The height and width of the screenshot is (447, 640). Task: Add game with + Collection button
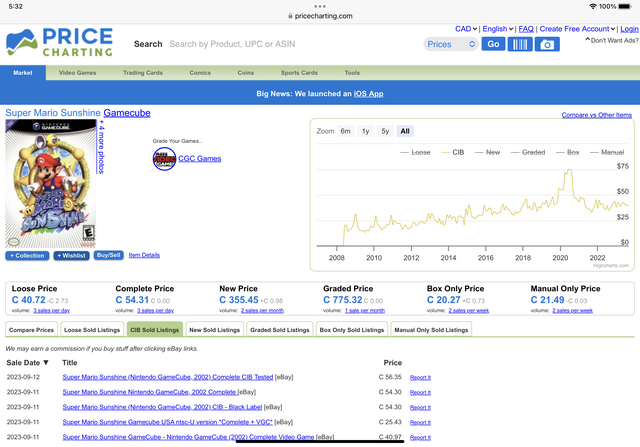point(27,256)
